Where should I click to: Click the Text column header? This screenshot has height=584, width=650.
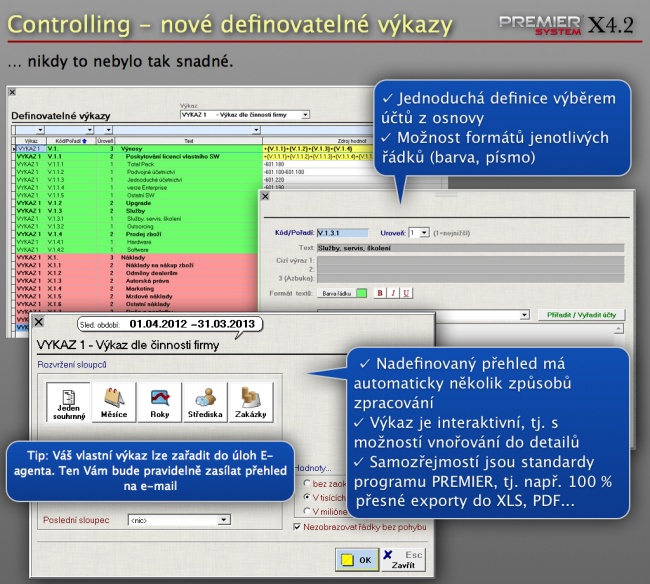(189, 141)
